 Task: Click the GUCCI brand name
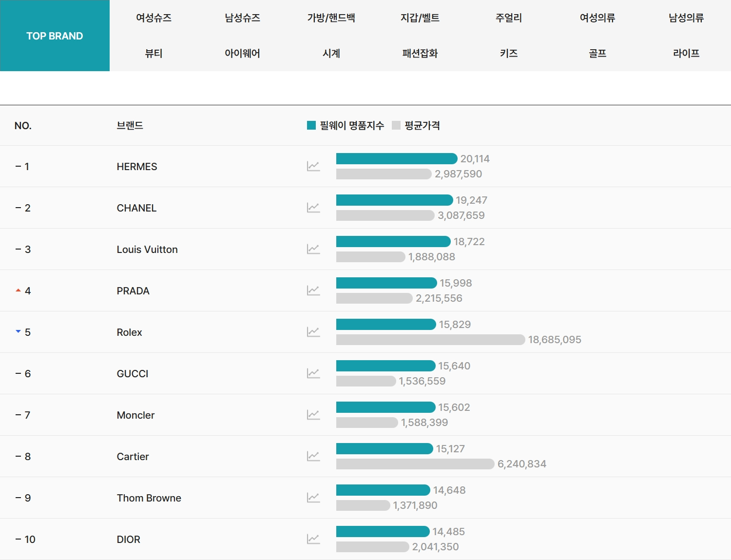tap(133, 374)
